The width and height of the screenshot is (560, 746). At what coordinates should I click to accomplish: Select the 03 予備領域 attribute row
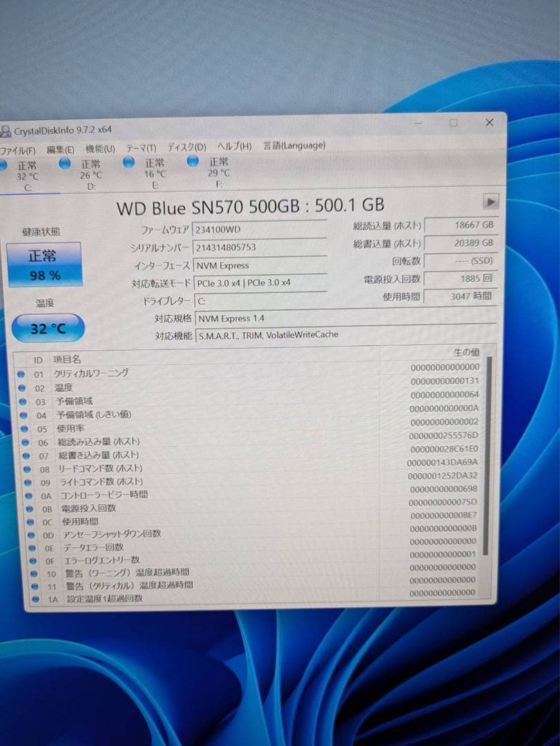point(252,399)
